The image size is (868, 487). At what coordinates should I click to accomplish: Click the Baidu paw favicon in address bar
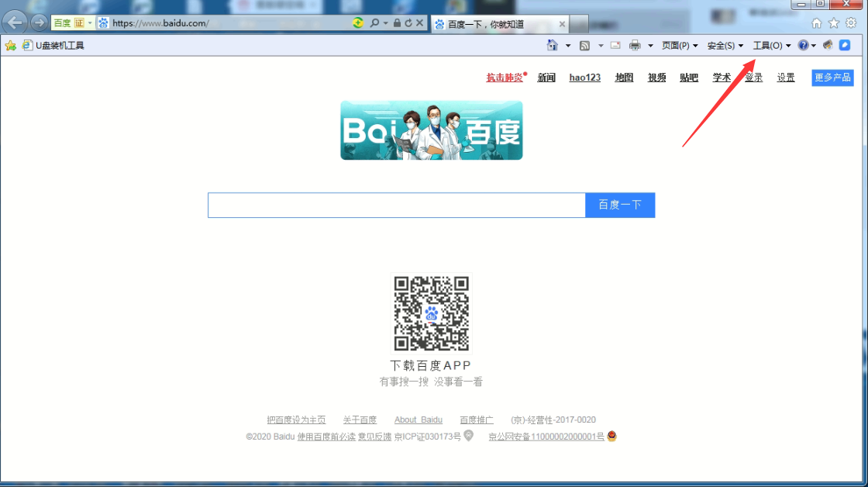point(104,22)
